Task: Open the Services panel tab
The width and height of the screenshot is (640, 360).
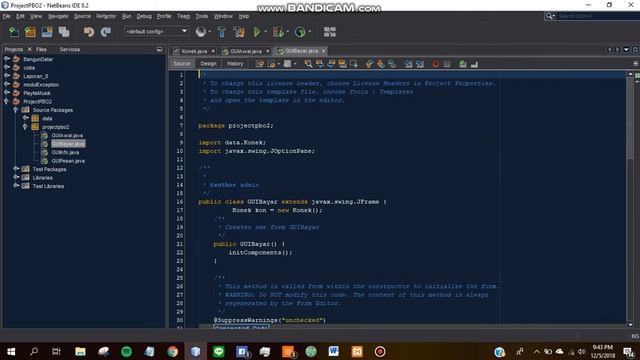Action: coord(70,49)
